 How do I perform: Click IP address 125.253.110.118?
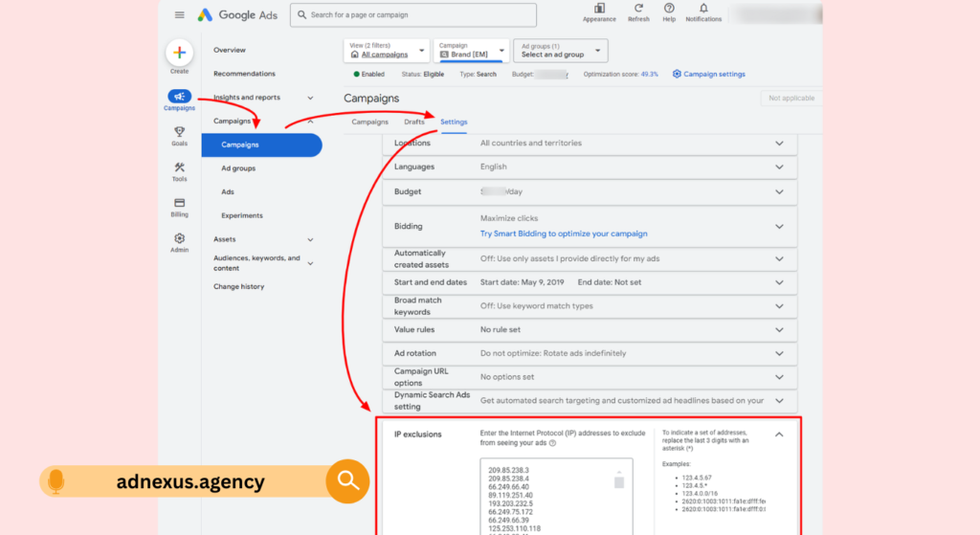(x=514, y=528)
